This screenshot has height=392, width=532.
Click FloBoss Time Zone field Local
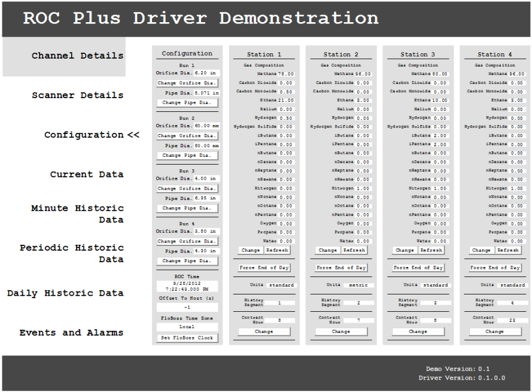(187, 327)
